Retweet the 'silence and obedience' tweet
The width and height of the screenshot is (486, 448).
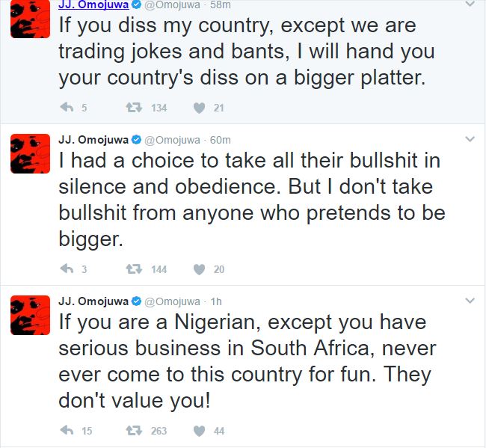coord(135,269)
